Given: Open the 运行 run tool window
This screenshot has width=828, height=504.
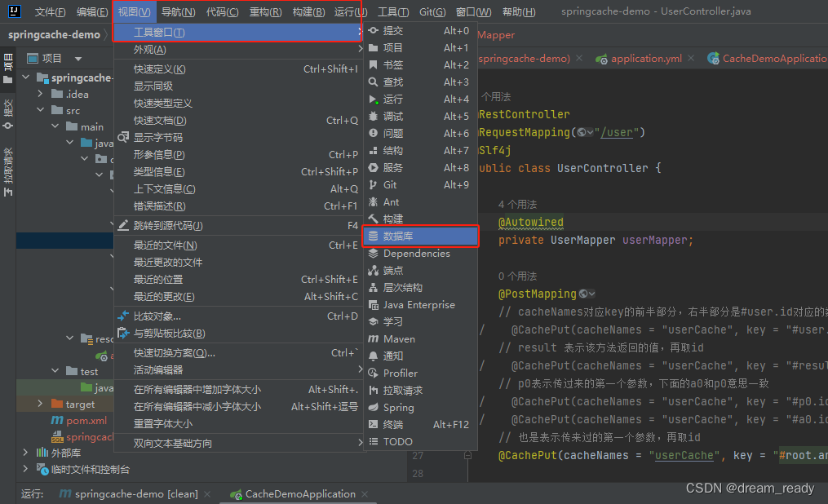Looking at the screenshot, I should pyautogui.click(x=420, y=99).
